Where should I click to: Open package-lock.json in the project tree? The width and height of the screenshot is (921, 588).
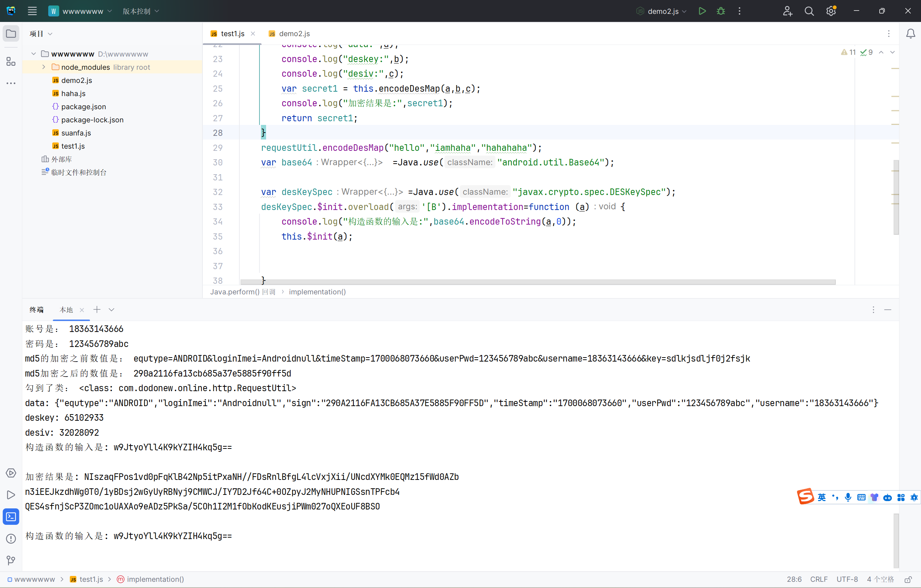[92, 120]
